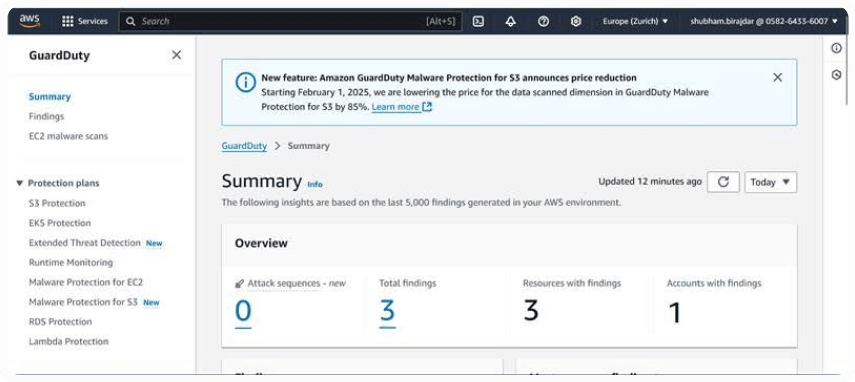Click the Services label in top bar
The width and height of the screenshot is (855, 382).
[93, 21]
